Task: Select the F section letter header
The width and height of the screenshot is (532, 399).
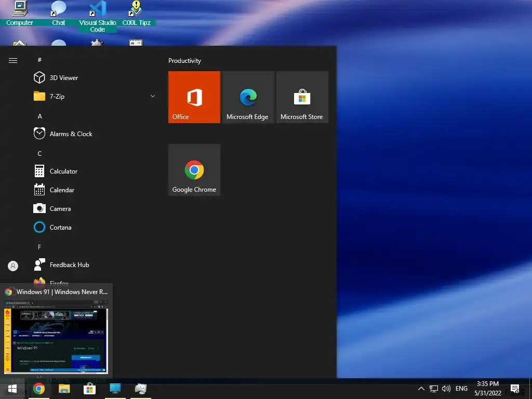Action: pos(39,247)
